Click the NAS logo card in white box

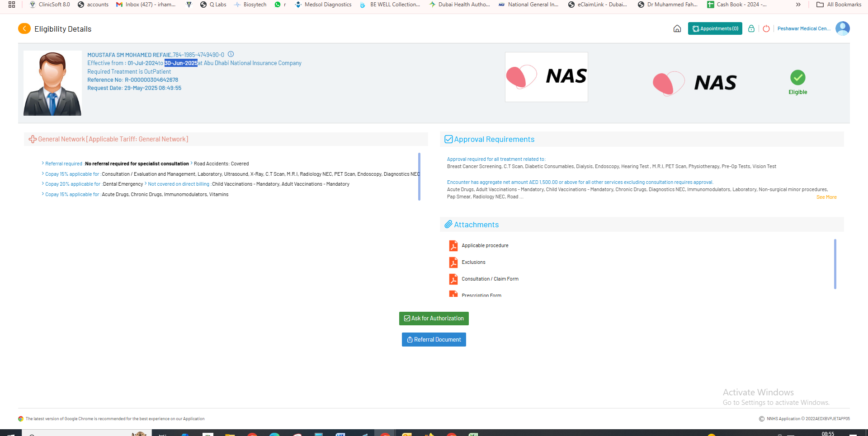pos(547,77)
